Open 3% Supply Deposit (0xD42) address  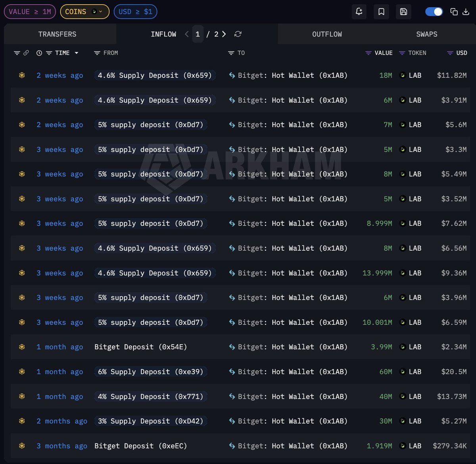click(151, 421)
